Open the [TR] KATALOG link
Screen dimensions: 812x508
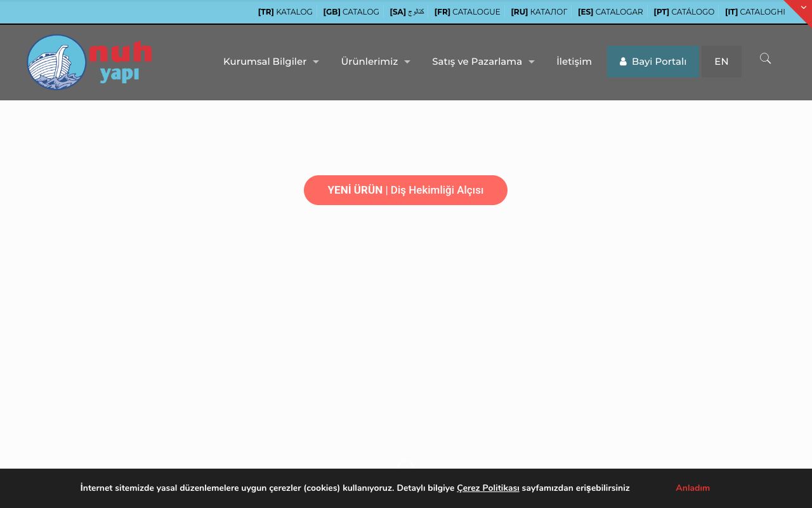pyautogui.click(x=285, y=12)
